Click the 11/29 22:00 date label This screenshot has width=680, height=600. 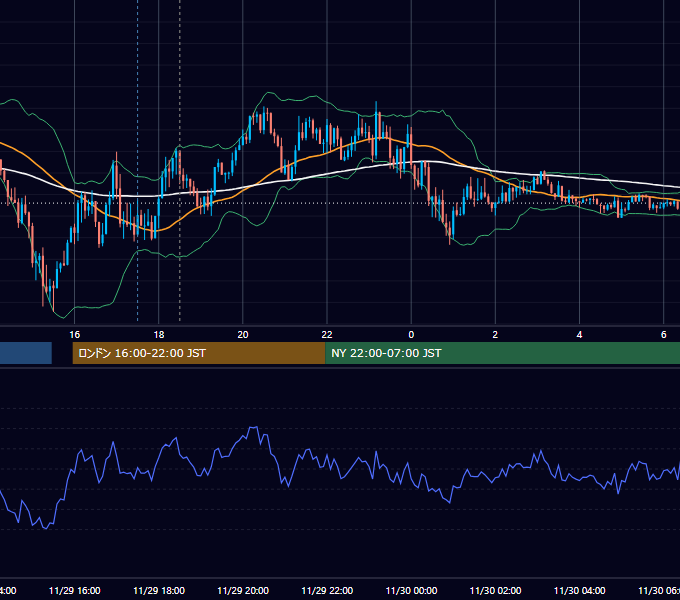click(x=327, y=590)
